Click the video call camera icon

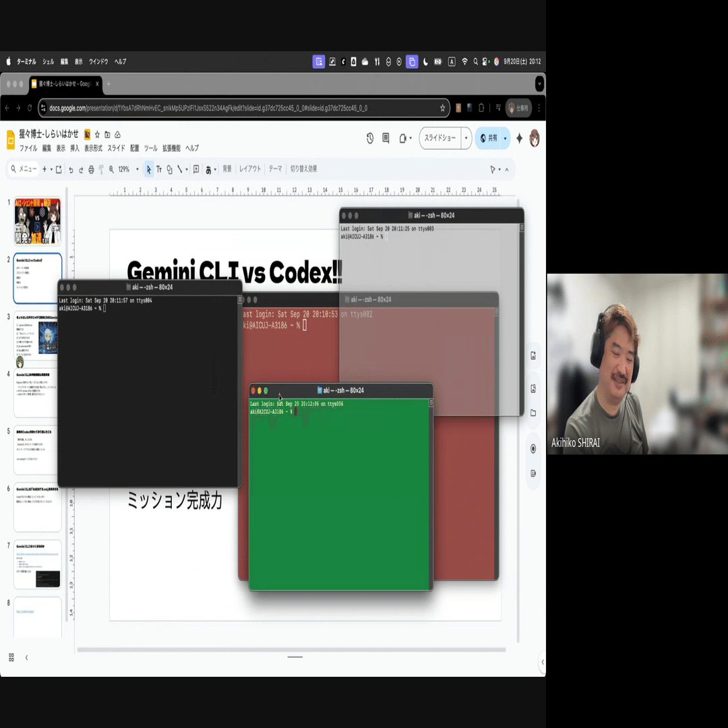coord(402,138)
